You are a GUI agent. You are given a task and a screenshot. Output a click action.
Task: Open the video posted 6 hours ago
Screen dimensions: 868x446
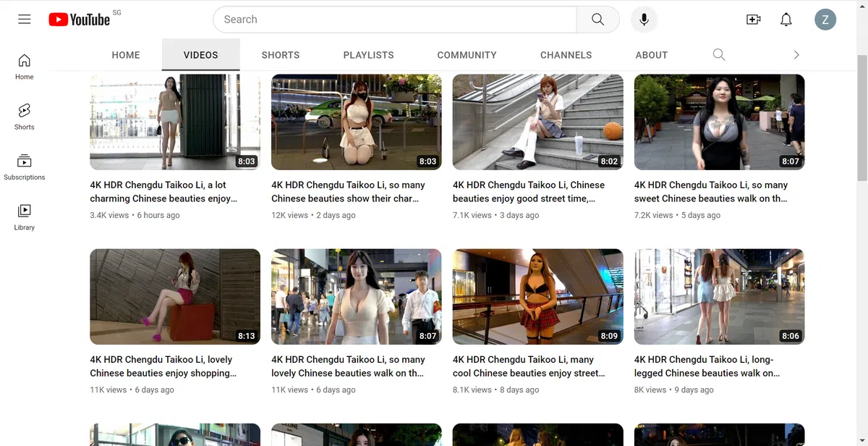pyautogui.click(x=174, y=121)
